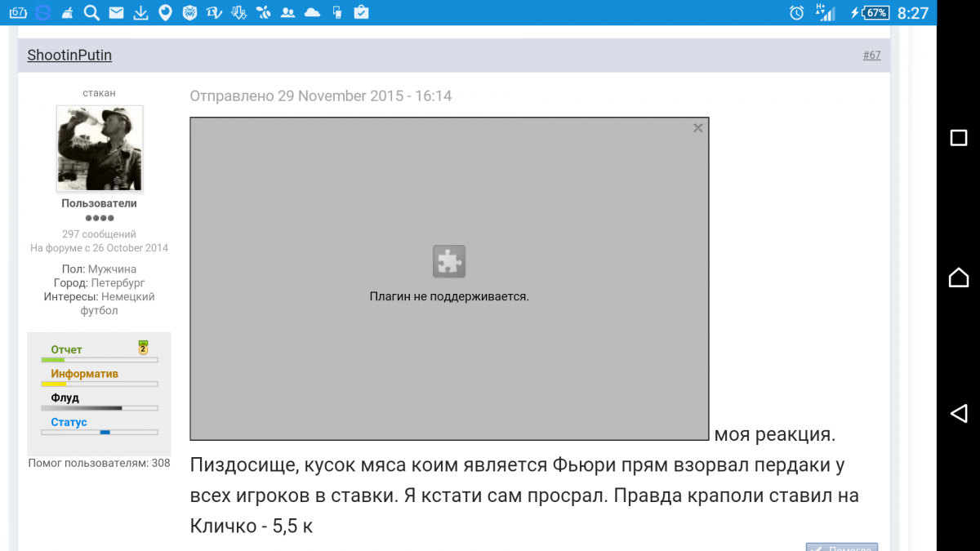Click the Информатив rating bar
980x551 pixels.
click(x=99, y=384)
